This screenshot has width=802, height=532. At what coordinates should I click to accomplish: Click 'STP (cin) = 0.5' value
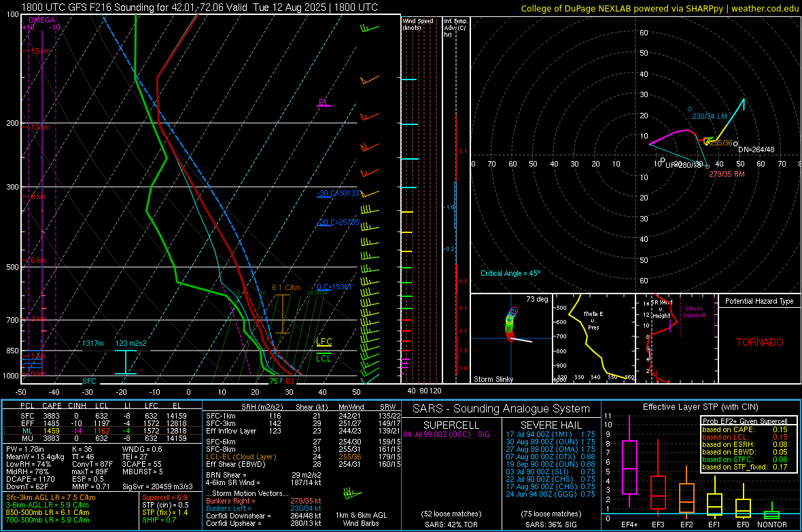(165, 505)
